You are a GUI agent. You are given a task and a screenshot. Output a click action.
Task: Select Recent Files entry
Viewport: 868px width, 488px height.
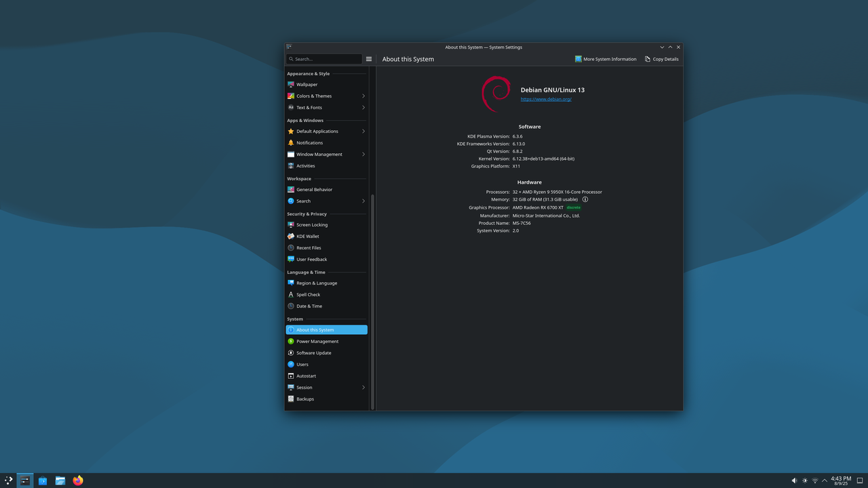(326, 248)
